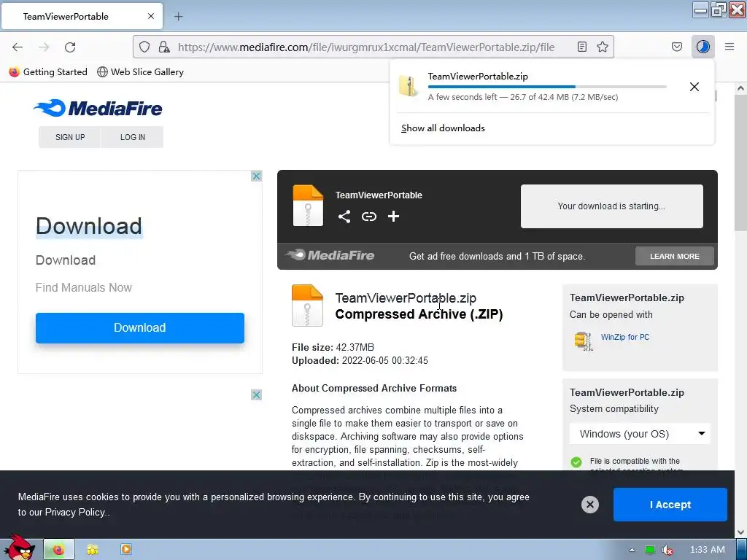Open the Firefox hamburger menu
Viewport: 747px width, 560px height.
(729, 47)
